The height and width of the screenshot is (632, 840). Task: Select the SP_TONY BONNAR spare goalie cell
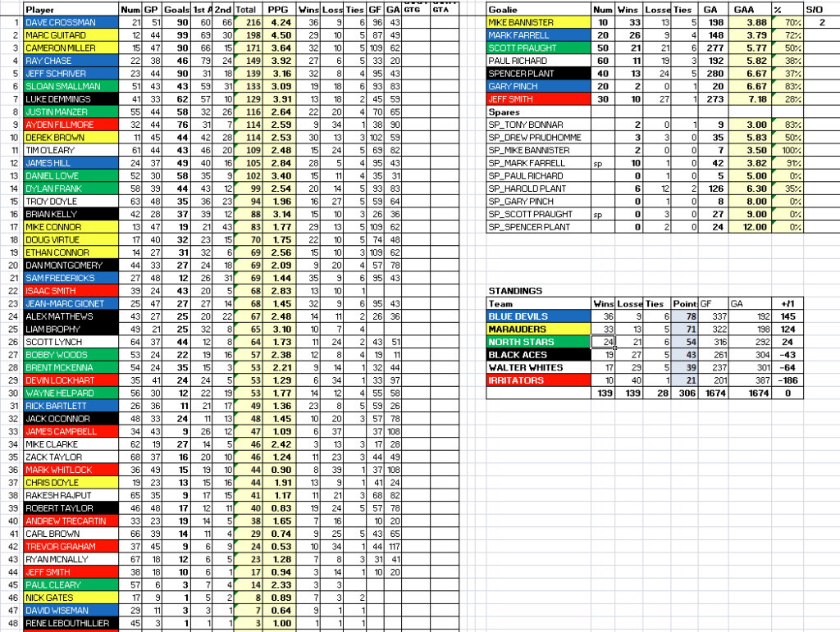[x=538, y=125]
